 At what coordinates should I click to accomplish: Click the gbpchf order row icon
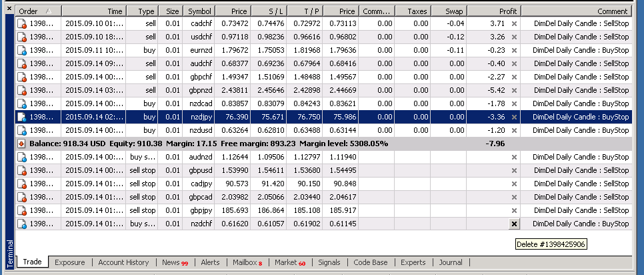click(22, 77)
